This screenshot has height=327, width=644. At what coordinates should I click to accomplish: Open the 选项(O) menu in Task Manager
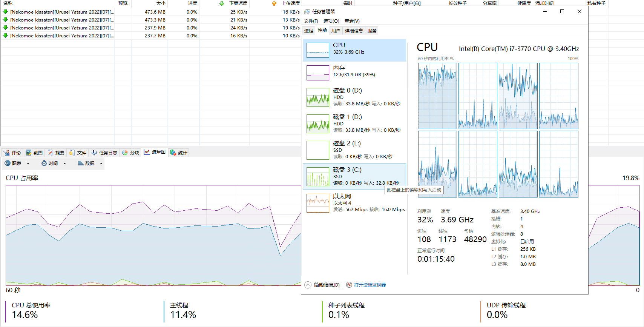click(331, 21)
